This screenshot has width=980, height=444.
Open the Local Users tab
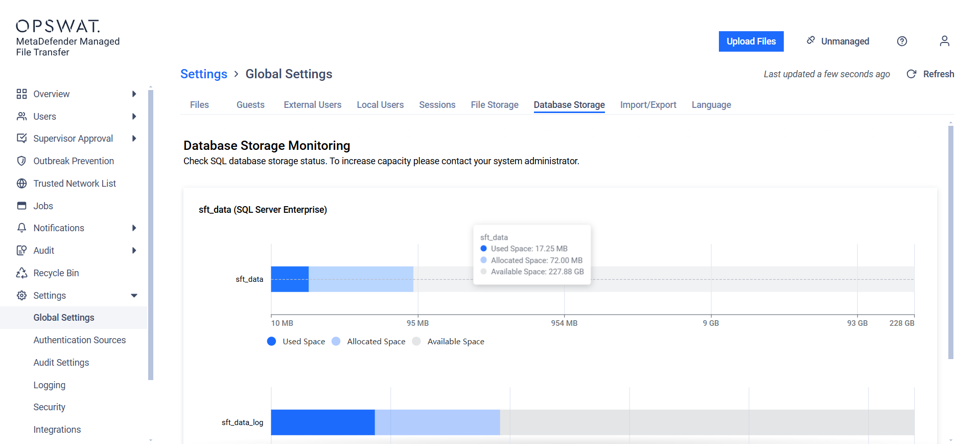point(380,105)
